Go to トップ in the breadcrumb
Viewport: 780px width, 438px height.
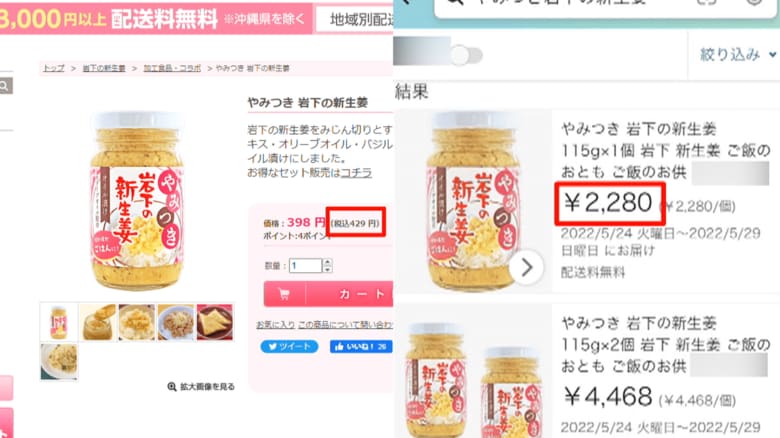[x=54, y=68]
